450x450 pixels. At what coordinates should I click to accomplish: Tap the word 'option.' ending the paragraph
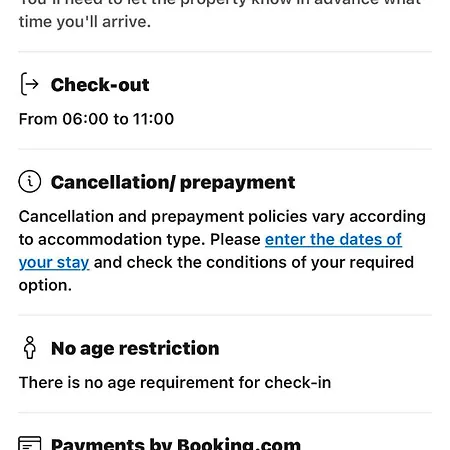pyautogui.click(x=45, y=286)
